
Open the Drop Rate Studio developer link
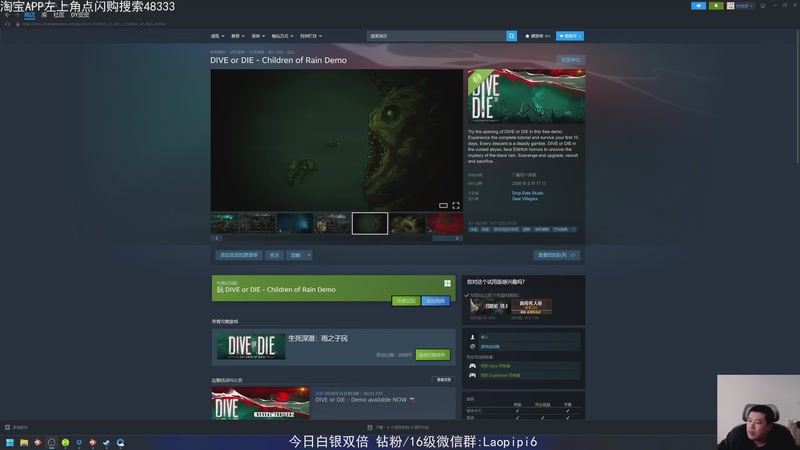[x=528, y=193]
